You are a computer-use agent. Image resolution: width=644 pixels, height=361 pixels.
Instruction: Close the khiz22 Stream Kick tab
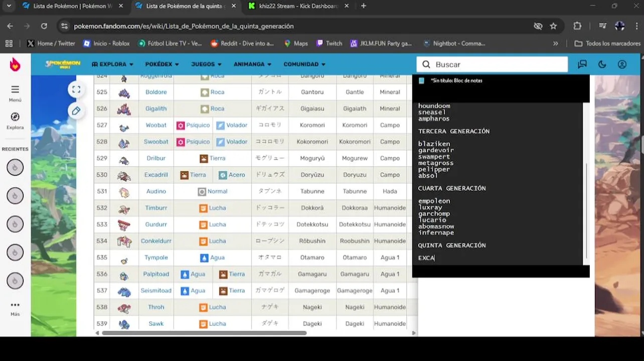348,6
